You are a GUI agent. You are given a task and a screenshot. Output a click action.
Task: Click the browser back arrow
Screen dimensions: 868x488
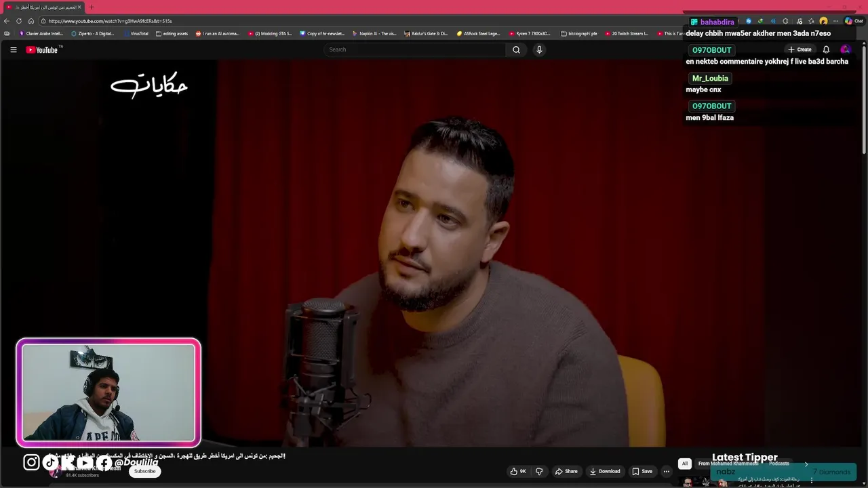coord(7,21)
